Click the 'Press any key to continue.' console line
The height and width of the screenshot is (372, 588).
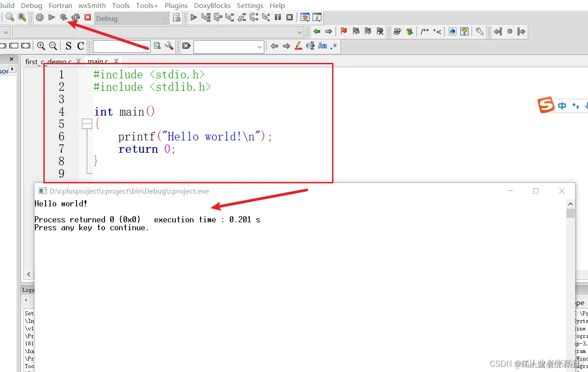click(x=92, y=228)
